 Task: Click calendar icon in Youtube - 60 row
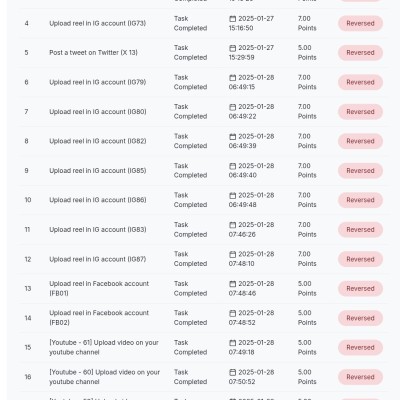[x=232, y=372]
